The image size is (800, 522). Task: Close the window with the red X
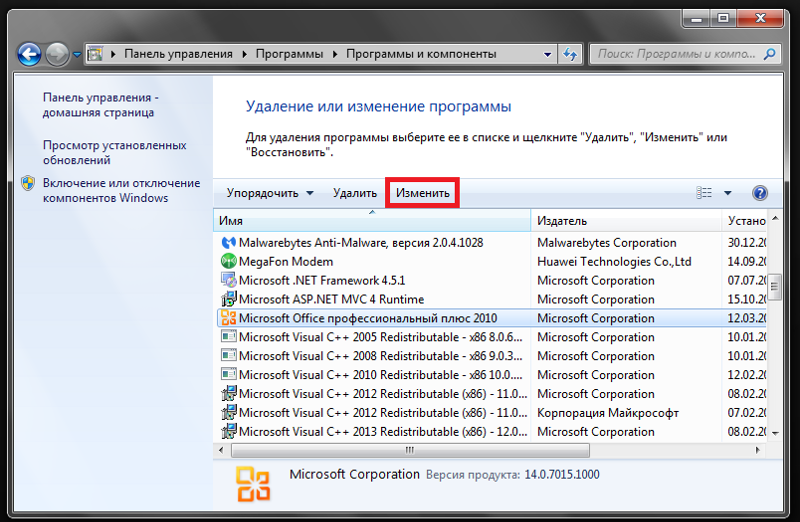760,18
